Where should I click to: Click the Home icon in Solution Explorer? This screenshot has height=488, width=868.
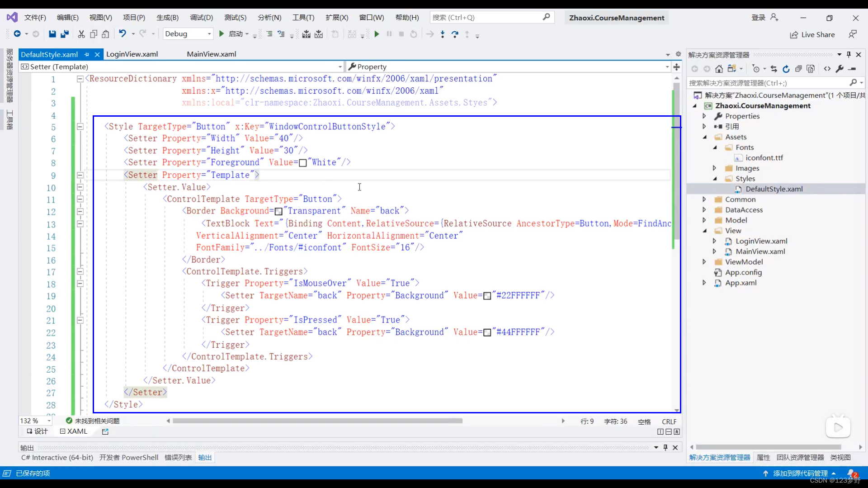[719, 69]
